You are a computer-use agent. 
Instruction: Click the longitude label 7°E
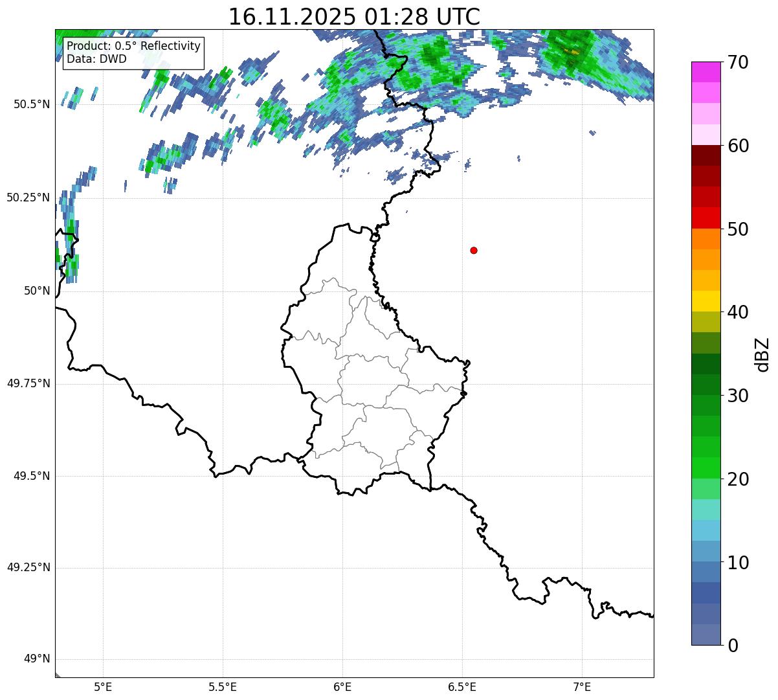(582, 686)
